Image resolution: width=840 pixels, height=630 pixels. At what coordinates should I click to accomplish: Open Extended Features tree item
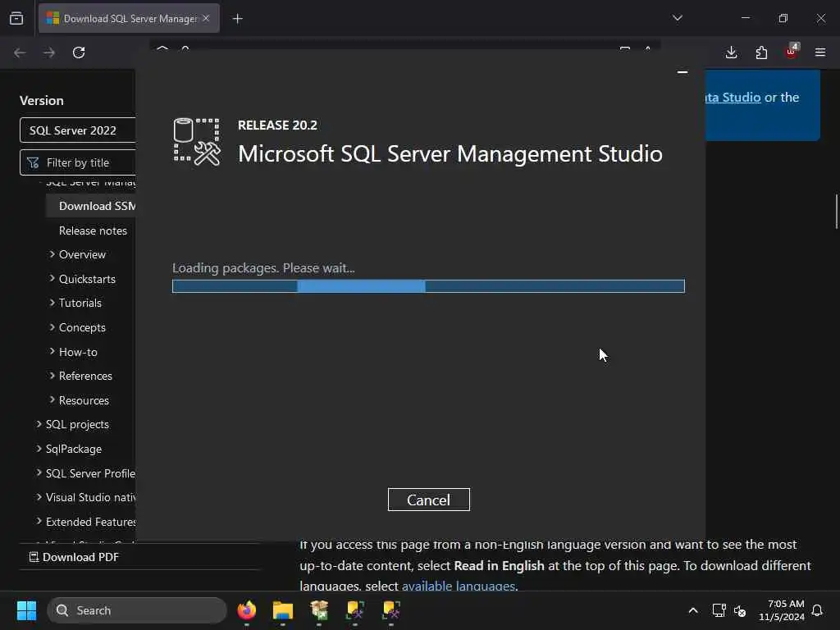tap(90, 522)
